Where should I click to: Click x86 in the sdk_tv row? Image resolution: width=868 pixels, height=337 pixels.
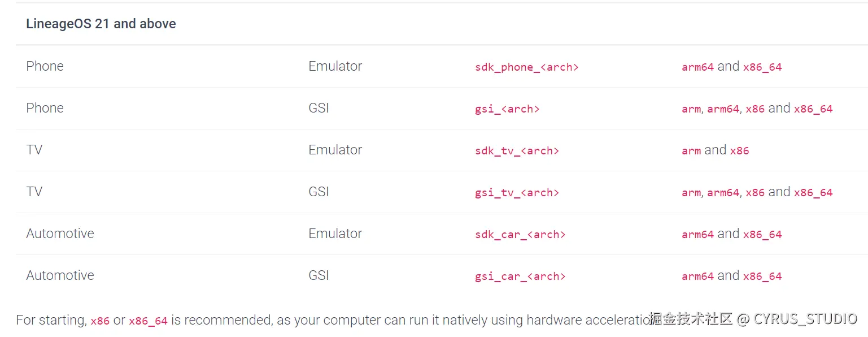coord(739,151)
